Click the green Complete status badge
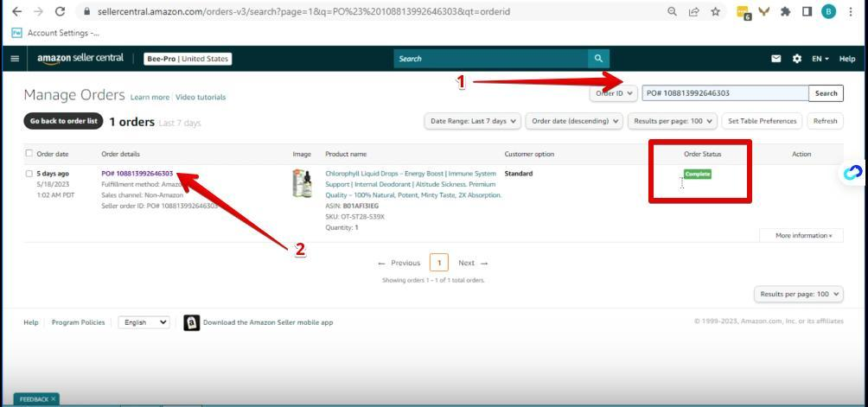This screenshot has width=868, height=407. coord(698,175)
